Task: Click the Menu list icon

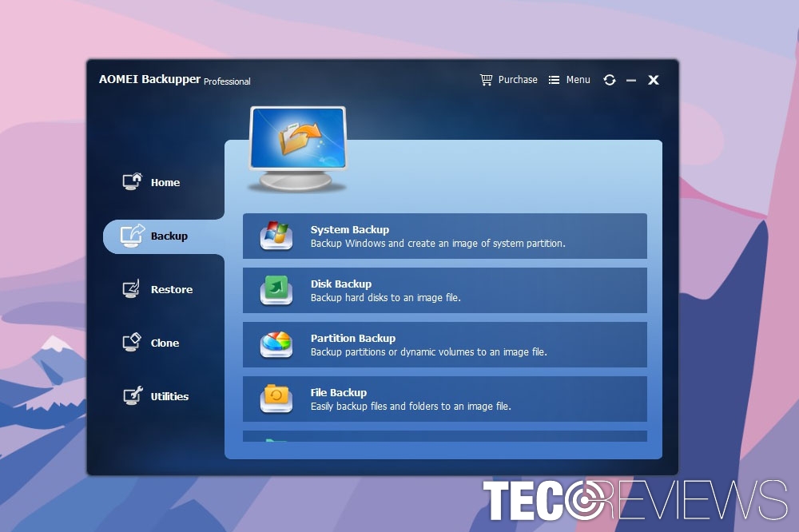Action: click(554, 80)
